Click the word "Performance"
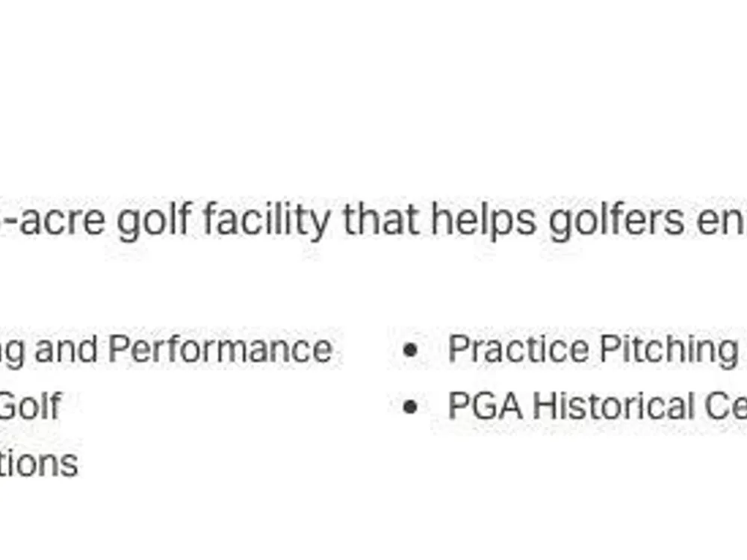Viewport: 747px width, 560px height. coord(220,349)
